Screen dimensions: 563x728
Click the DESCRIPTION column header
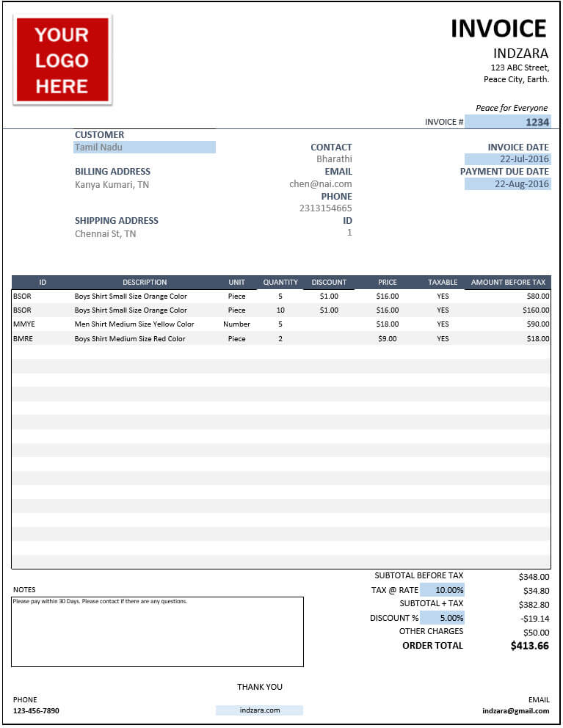[145, 283]
